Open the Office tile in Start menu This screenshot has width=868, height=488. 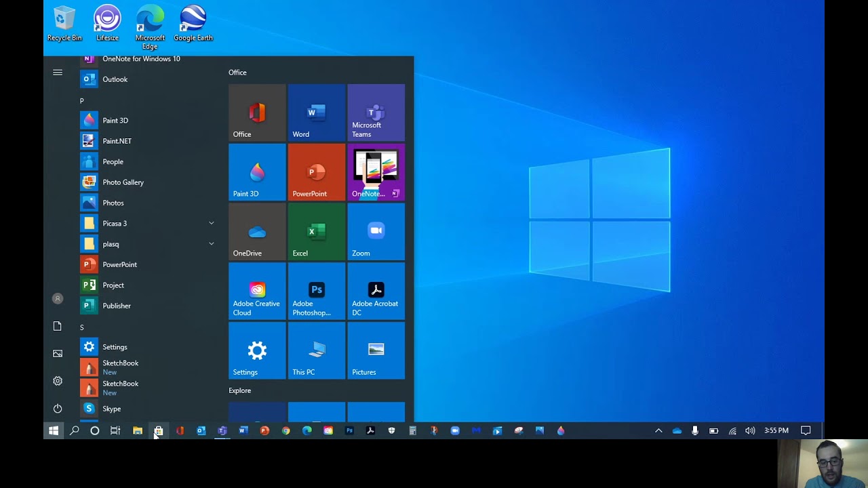(x=257, y=113)
